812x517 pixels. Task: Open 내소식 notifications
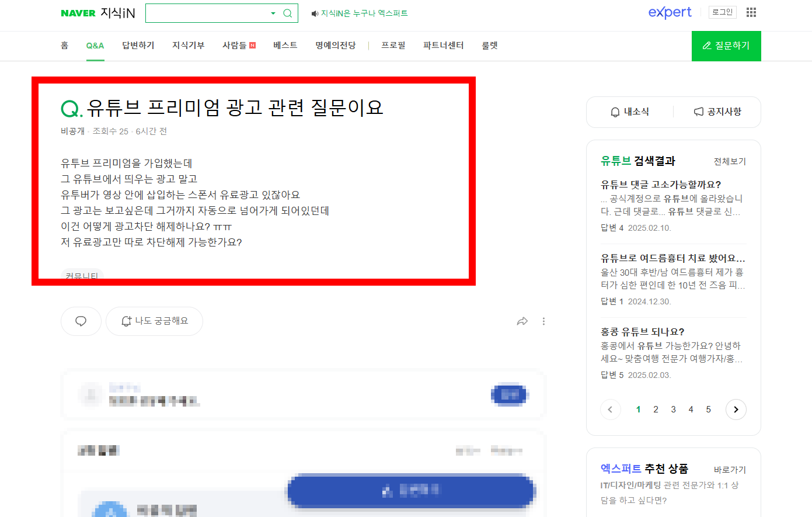pyautogui.click(x=630, y=112)
